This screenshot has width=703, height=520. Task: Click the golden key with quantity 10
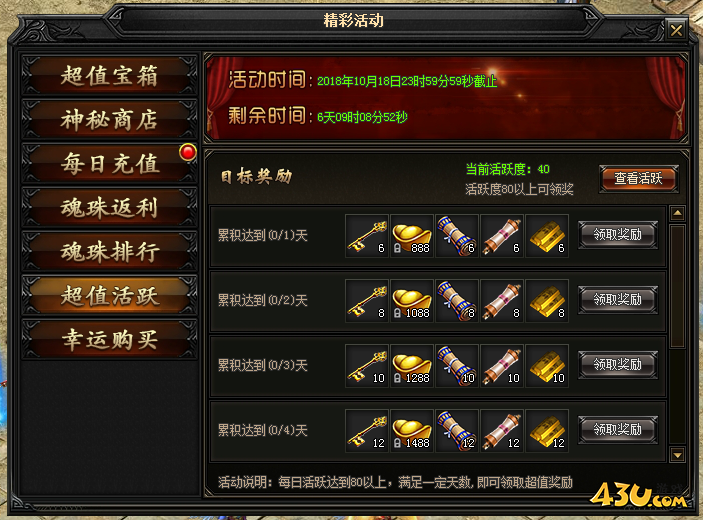367,366
